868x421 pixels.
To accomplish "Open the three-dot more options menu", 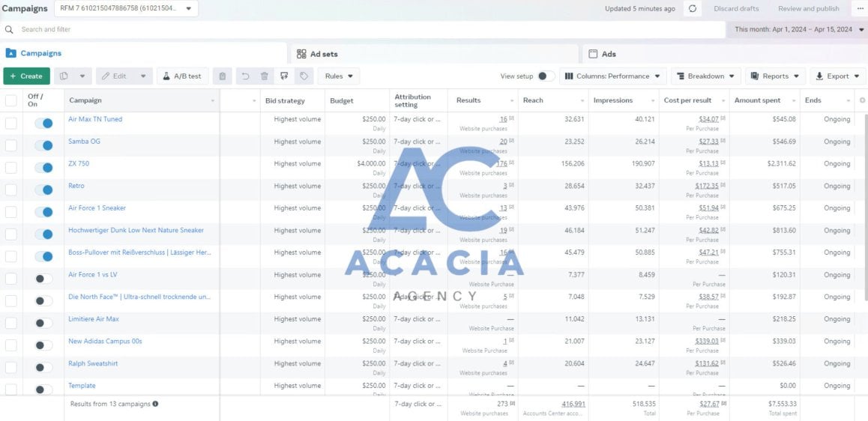I will pos(860,9).
